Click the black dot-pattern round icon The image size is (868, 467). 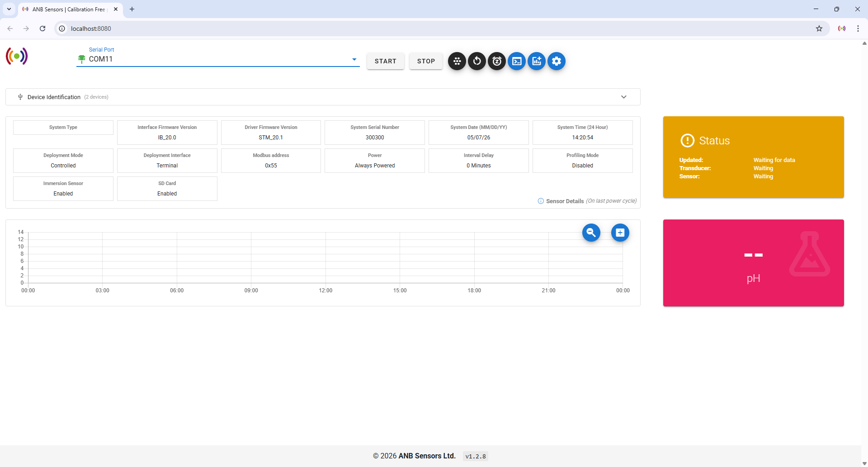pos(457,61)
